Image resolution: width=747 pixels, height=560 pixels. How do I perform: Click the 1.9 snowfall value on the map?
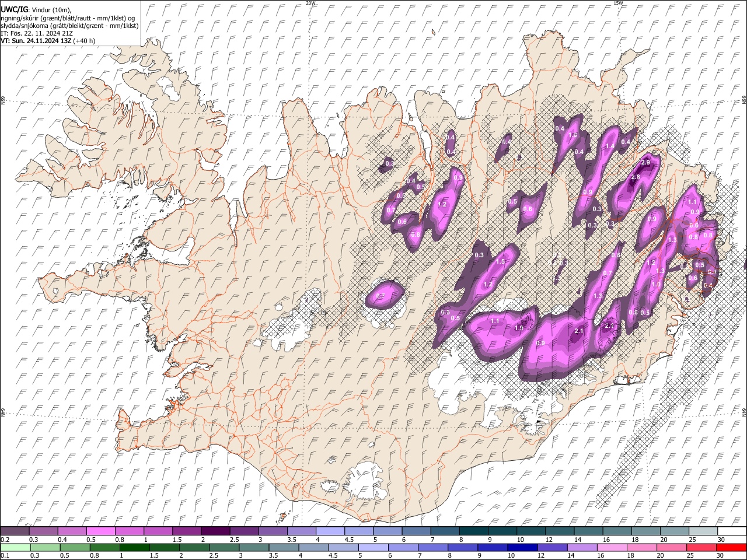[x=519, y=328]
